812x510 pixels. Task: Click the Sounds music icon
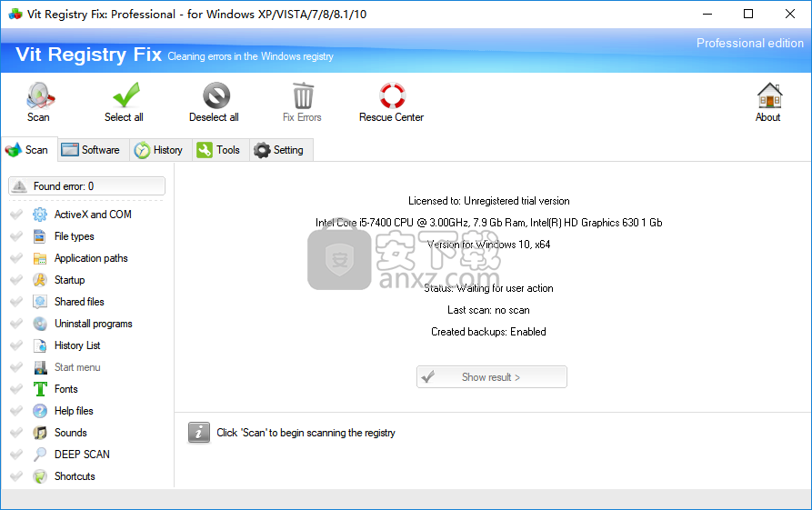pos(40,433)
